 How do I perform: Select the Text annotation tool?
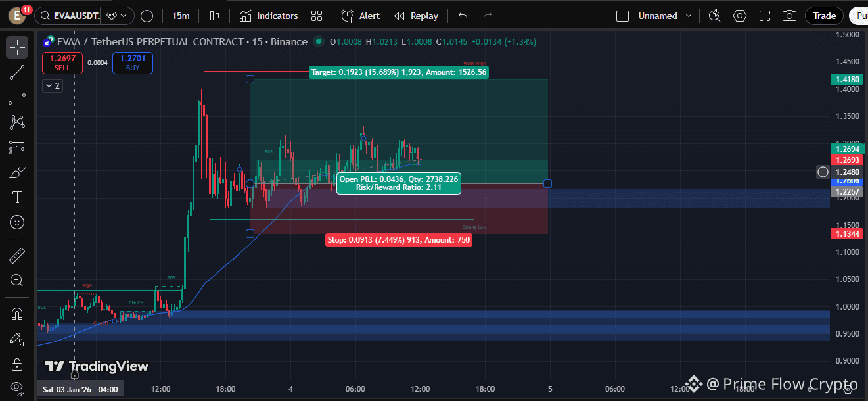[x=17, y=197]
